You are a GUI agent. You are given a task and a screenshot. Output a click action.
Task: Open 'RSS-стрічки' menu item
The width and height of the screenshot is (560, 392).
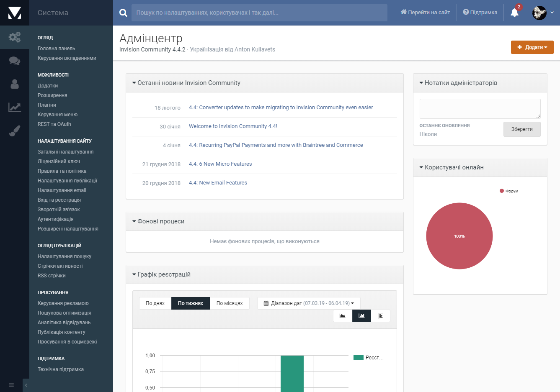[x=52, y=276]
